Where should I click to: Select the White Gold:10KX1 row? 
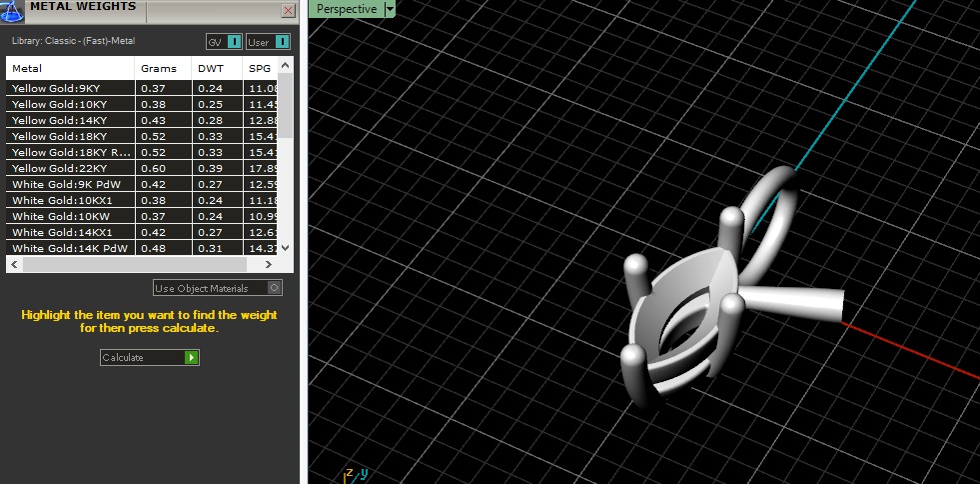click(141, 200)
